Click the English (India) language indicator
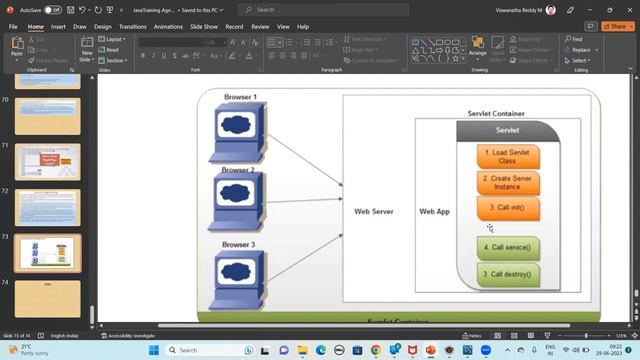The image size is (640, 360). point(64,336)
